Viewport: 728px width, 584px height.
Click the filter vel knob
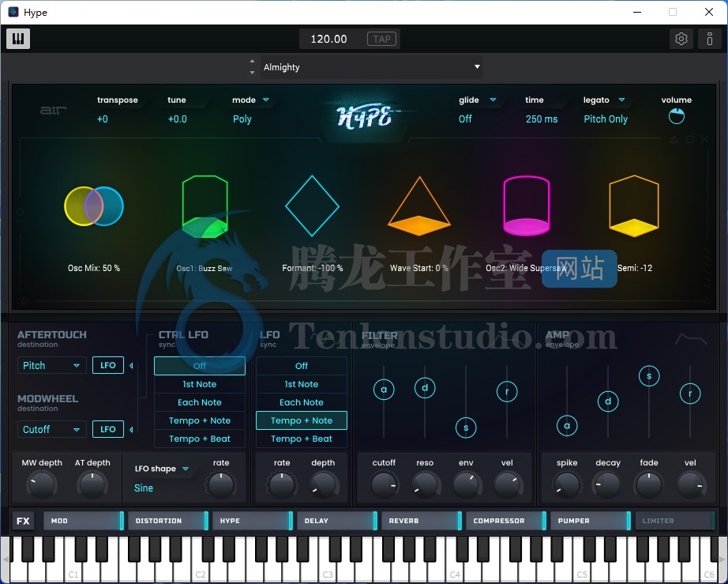[507, 484]
